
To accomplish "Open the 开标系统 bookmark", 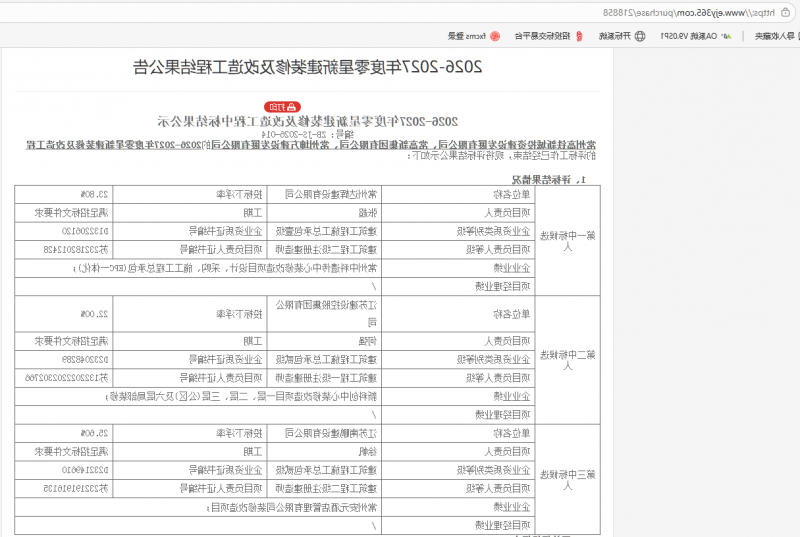I will click(622, 36).
